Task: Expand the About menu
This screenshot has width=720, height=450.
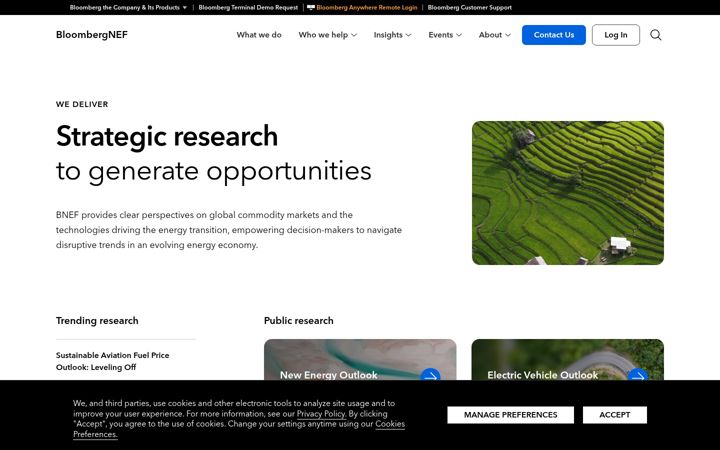Action: pyautogui.click(x=495, y=35)
